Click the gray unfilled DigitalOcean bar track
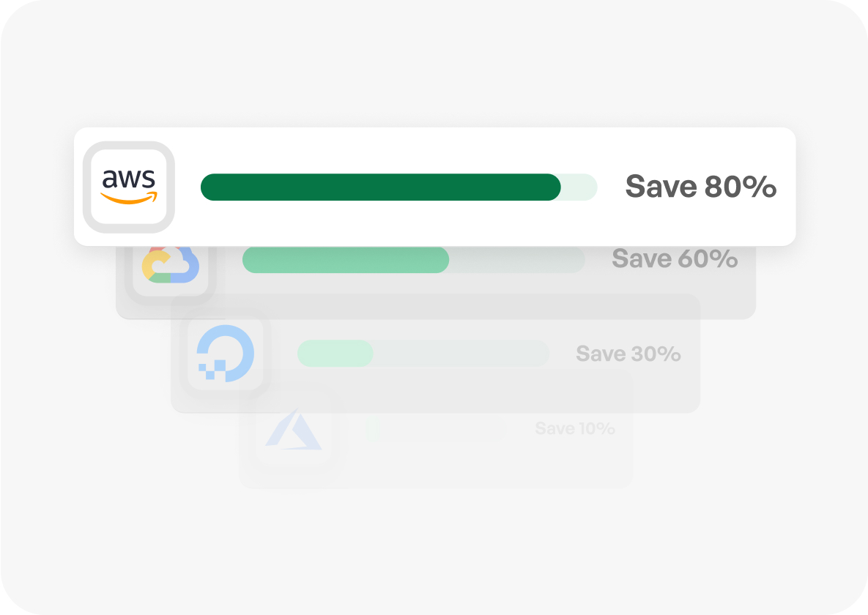The width and height of the screenshot is (868, 615). click(461, 354)
